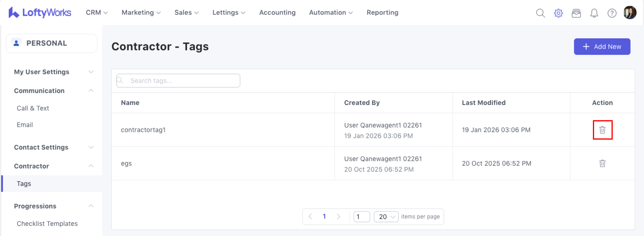Click the user profile avatar
This screenshot has width=644, height=236.
click(x=630, y=12)
